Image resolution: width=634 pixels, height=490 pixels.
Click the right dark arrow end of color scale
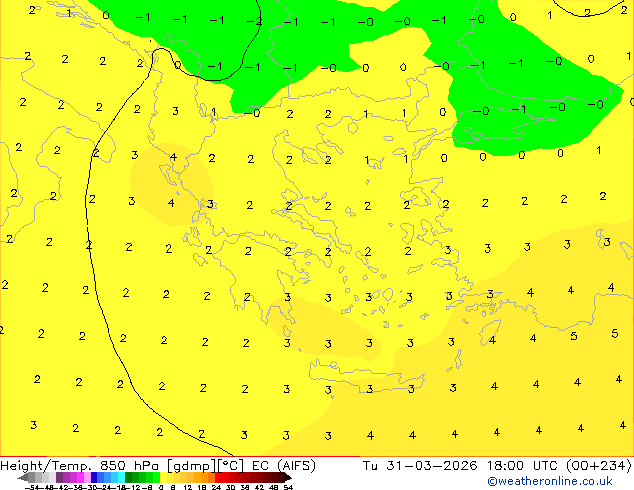[288, 478]
